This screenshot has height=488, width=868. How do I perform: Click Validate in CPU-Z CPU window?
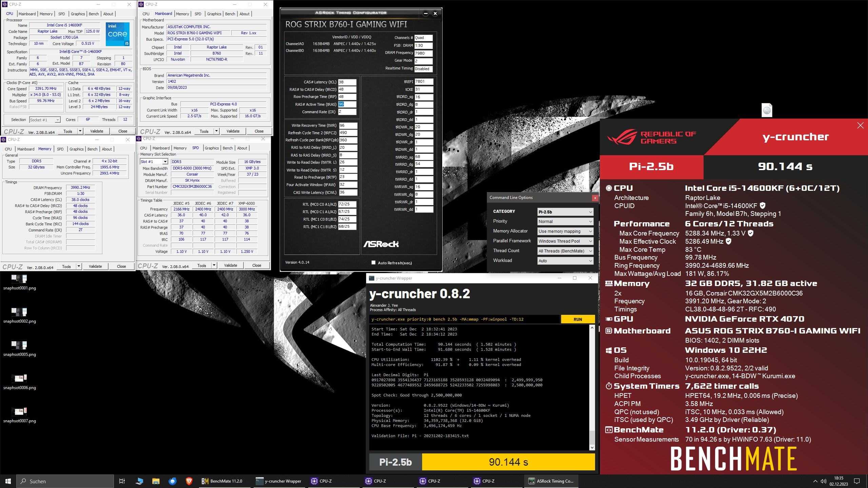point(97,131)
